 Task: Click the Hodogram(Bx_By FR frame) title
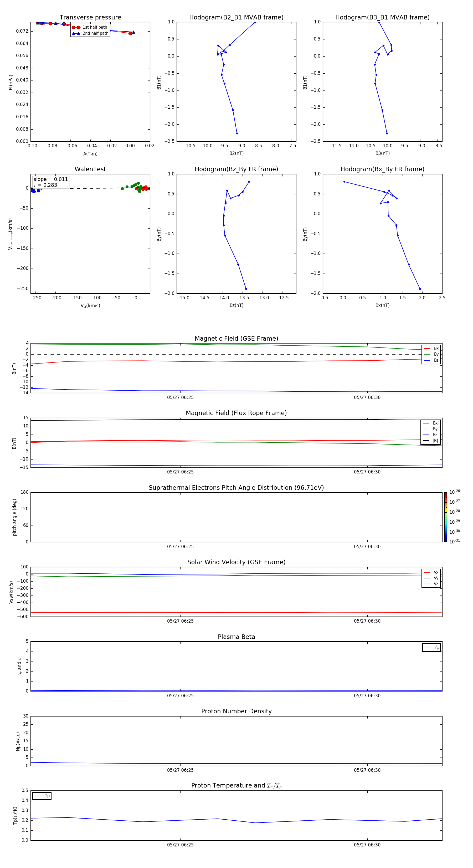tap(382, 169)
